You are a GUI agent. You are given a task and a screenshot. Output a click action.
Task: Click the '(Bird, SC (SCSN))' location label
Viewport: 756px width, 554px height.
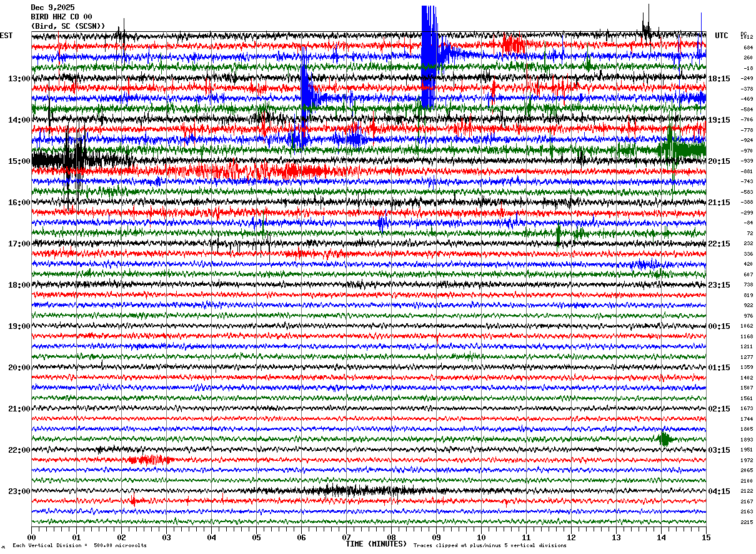pos(68,26)
